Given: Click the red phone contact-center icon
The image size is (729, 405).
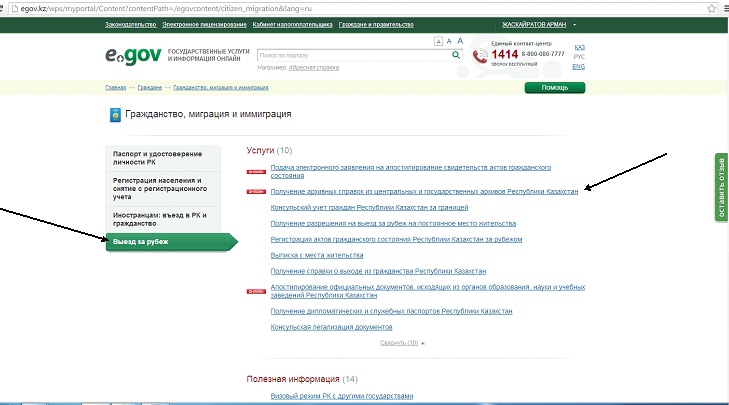Looking at the screenshot, I should (x=480, y=56).
